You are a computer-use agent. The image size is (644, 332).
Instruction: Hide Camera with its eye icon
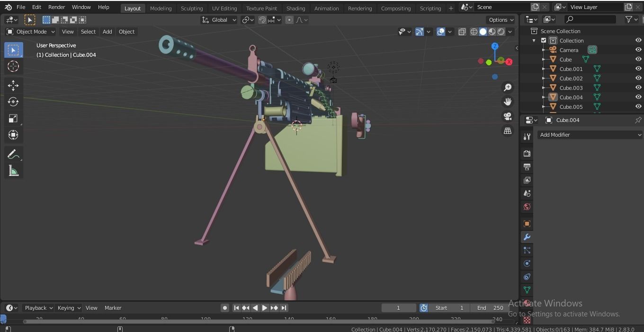tap(638, 50)
